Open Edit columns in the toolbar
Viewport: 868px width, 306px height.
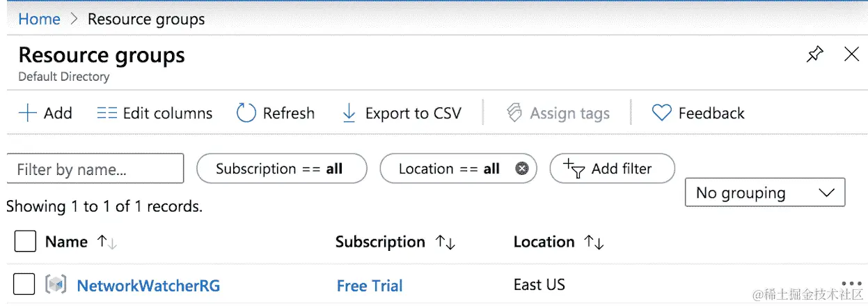tap(155, 113)
